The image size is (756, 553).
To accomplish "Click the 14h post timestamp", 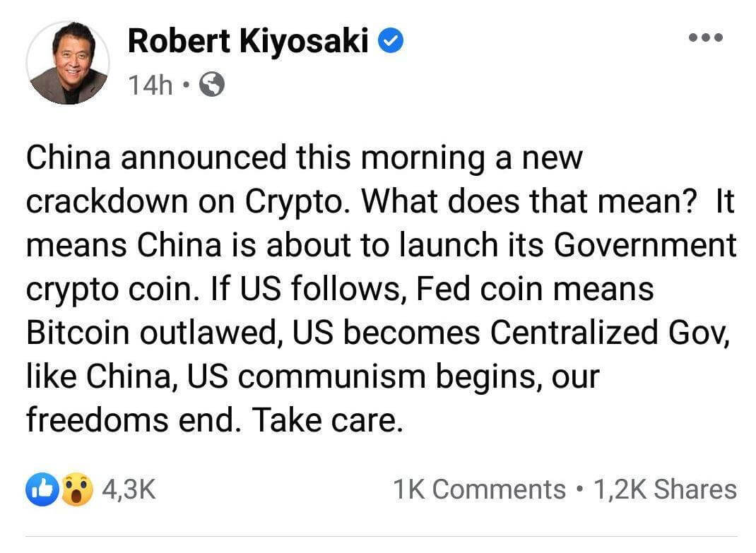I will click(x=150, y=85).
